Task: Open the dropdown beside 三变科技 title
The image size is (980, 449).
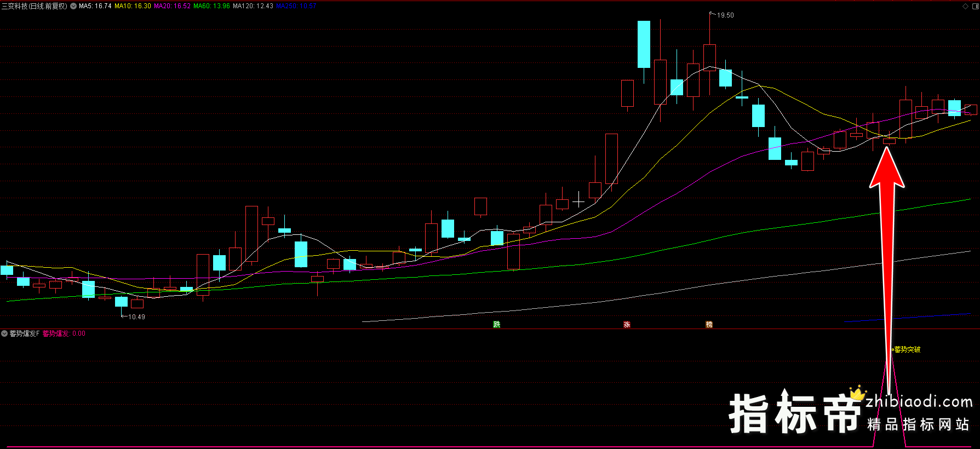Action: pyautogui.click(x=73, y=7)
